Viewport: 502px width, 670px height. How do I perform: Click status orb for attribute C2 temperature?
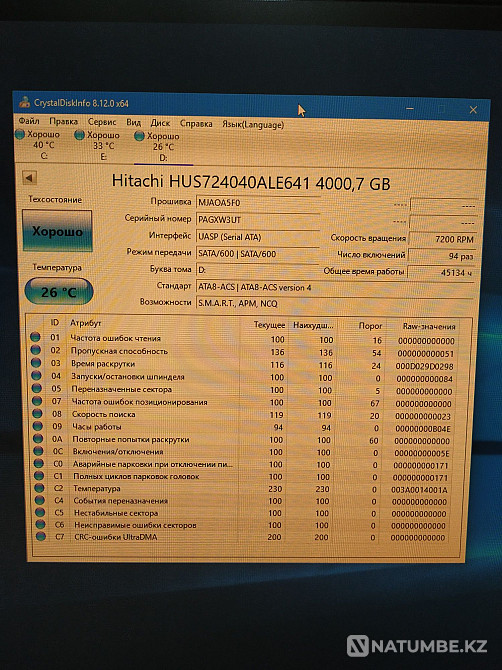click(40, 488)
